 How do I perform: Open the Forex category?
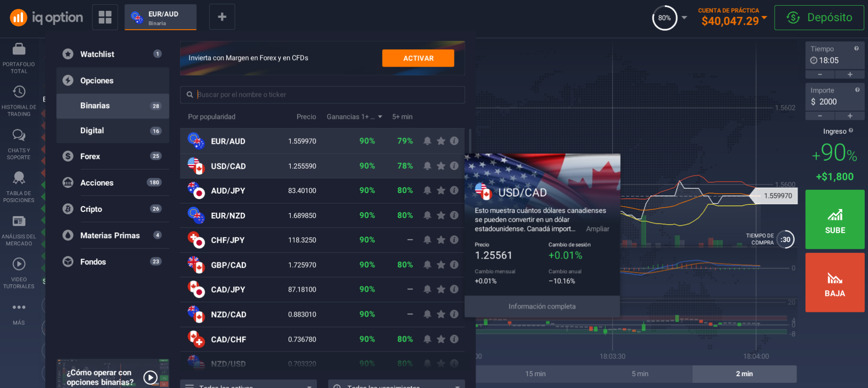113,156
